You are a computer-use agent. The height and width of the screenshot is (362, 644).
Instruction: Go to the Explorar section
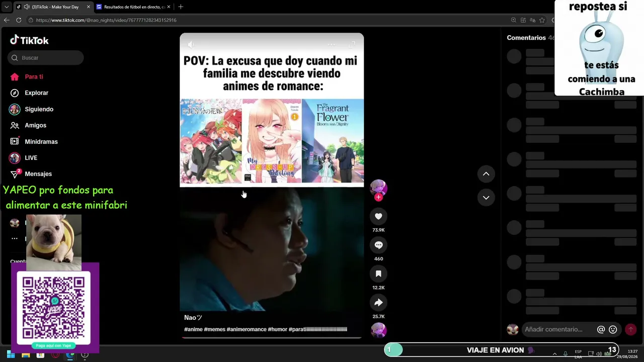pyautogui.click(x=29, y=93)
